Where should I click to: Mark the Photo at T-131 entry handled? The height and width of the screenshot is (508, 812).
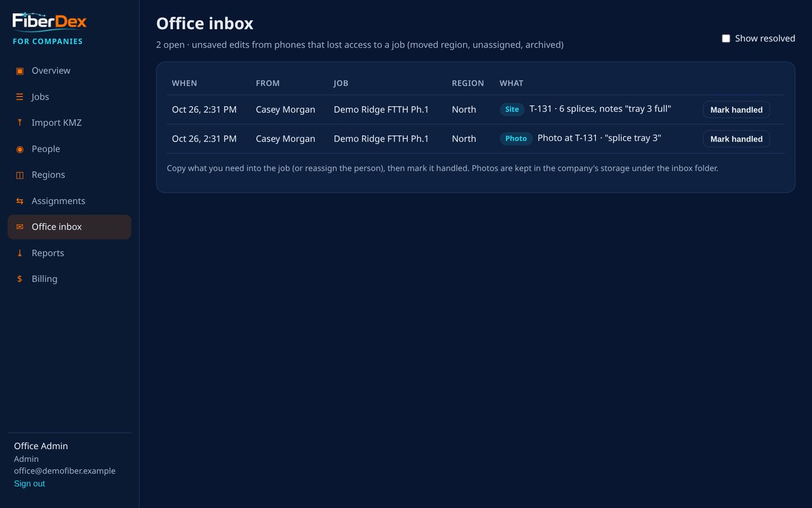[736, 139]
